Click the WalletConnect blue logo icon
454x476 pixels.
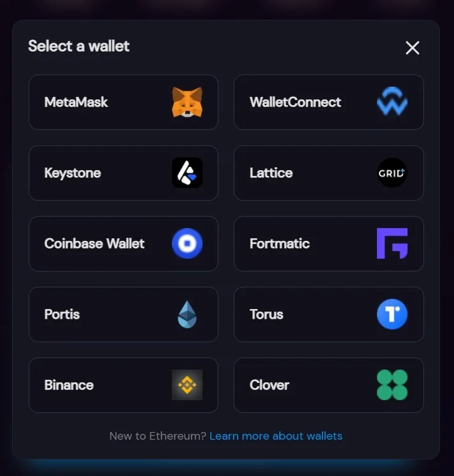tap(392, 101)
